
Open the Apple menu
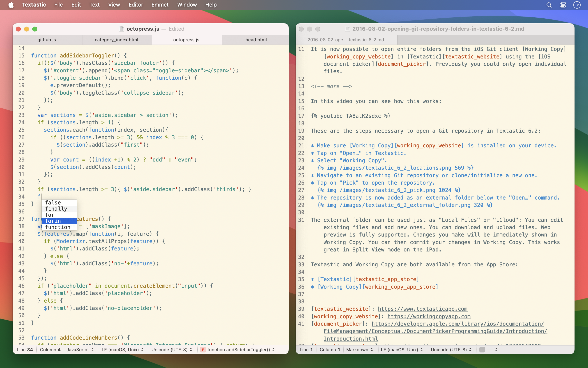(11, 5)
